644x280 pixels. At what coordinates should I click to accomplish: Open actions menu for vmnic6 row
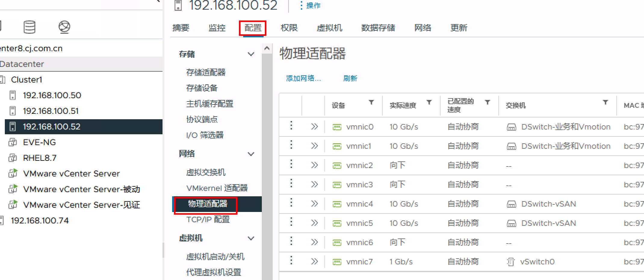[291, 241]
